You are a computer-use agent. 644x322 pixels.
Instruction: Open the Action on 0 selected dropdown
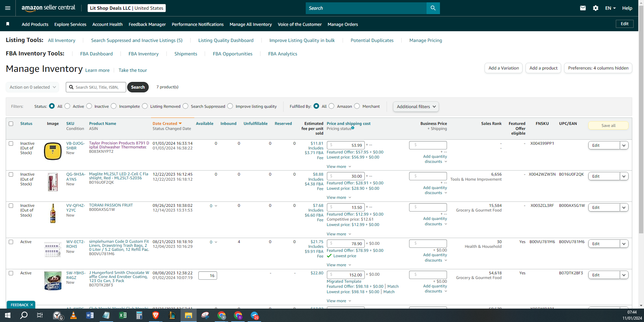(33, 87)
